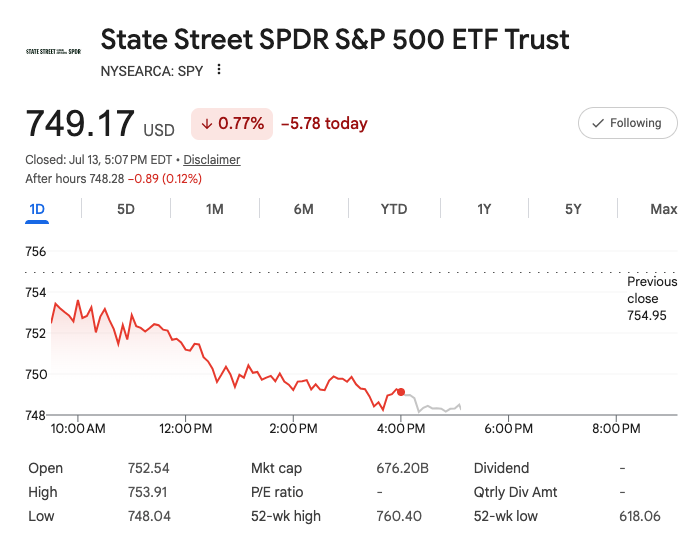
Task: View the 1Y chart range
Action: 484,209
